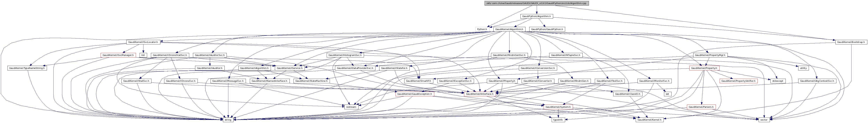Screen dimensions: 868x123
Task: Open the GaudiKernel/GaudiException.h node
Action: pos(414,94)
